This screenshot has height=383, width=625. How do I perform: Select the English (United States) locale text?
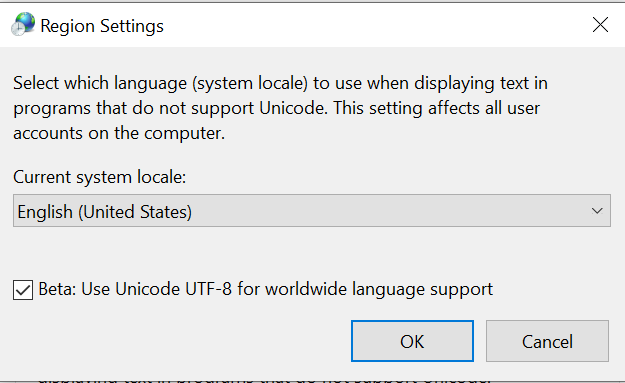click(x=104, y=212)
